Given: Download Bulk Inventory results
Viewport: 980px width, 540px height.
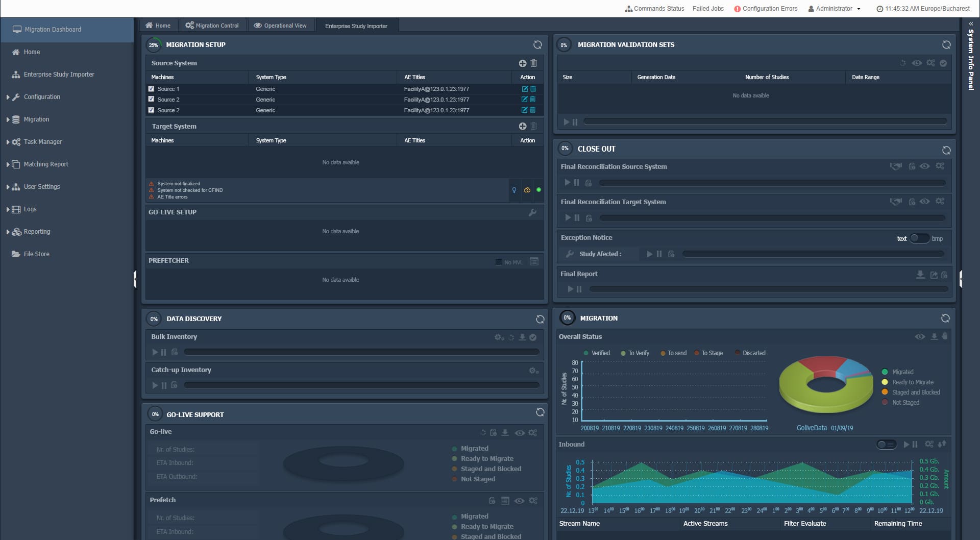Looking at the screenshot, I should 522,337.
